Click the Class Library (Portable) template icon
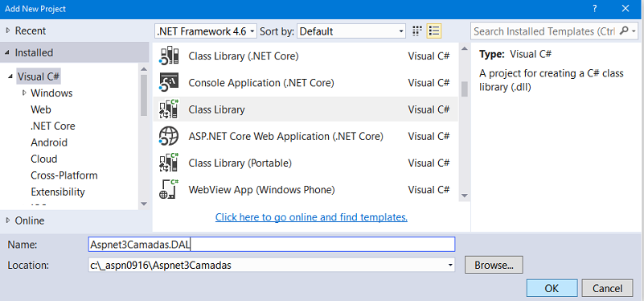 click(x=168, y=163)
